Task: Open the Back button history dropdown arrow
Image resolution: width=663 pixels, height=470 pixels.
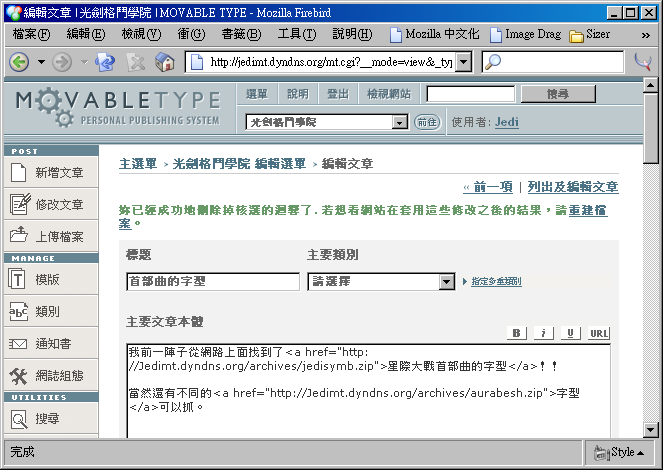Action: pyautogui.click(x=41, y=62)
